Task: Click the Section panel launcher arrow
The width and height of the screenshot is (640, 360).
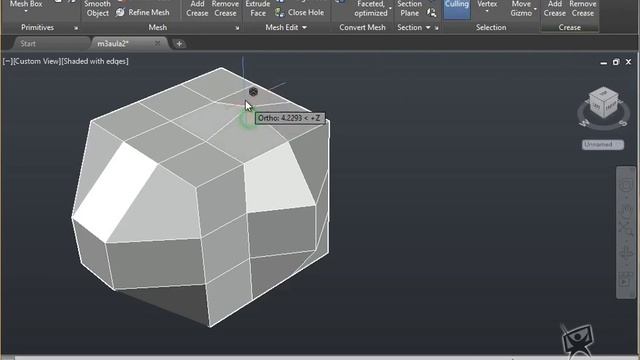Action: click(x=436, y=28)
